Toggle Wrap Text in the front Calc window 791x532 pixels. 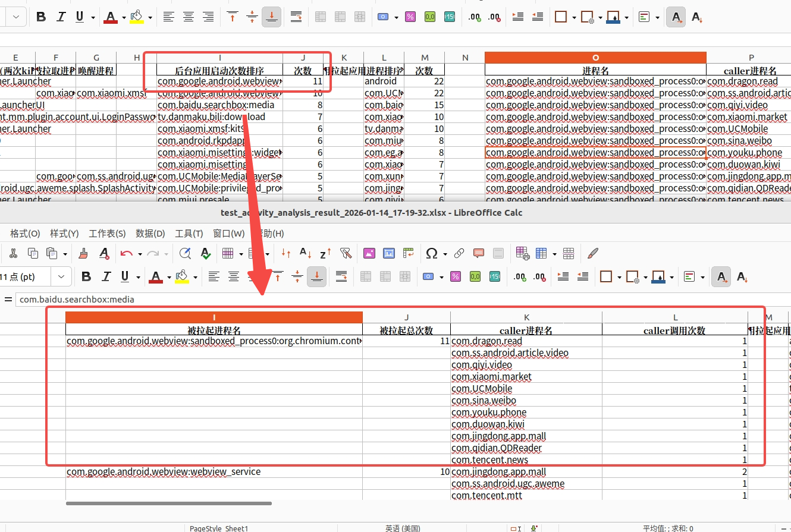(341, 276)
